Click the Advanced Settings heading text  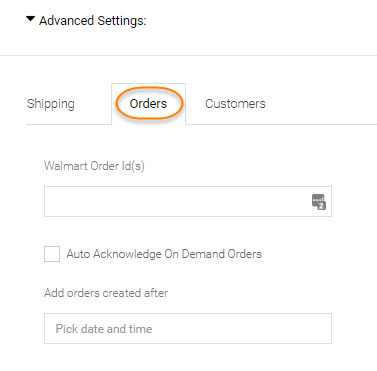tap(93, 21)
